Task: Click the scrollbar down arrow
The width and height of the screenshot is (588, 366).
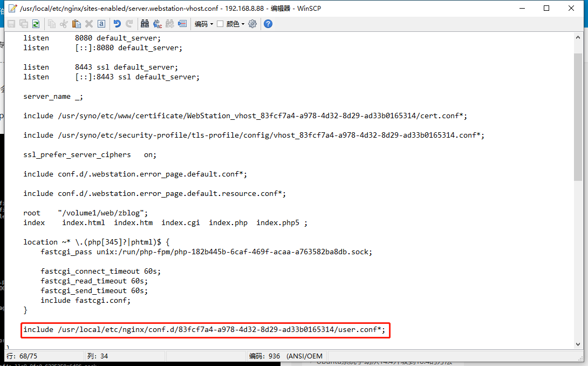Action: coord(578,343)
